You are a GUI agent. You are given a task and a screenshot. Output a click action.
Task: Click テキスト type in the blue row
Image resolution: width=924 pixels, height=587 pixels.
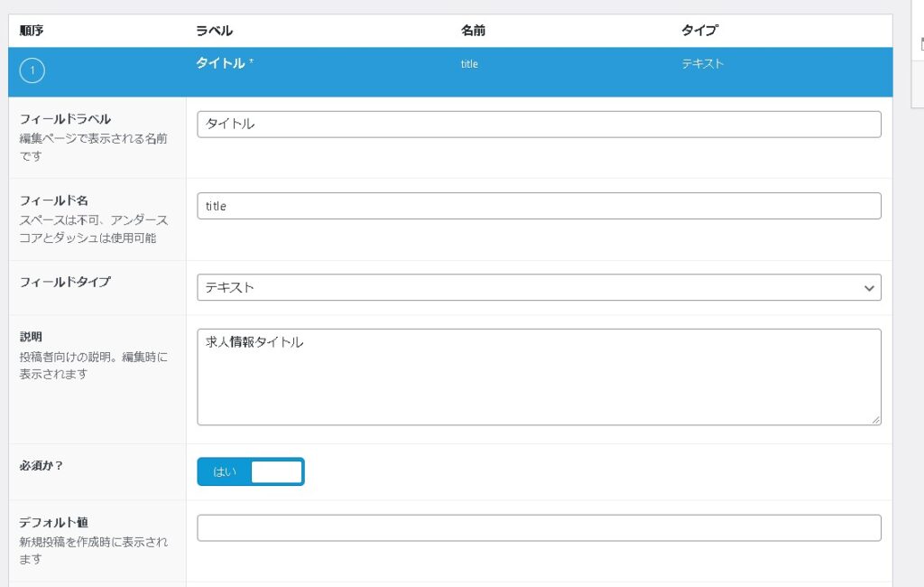tap(703, 64)
